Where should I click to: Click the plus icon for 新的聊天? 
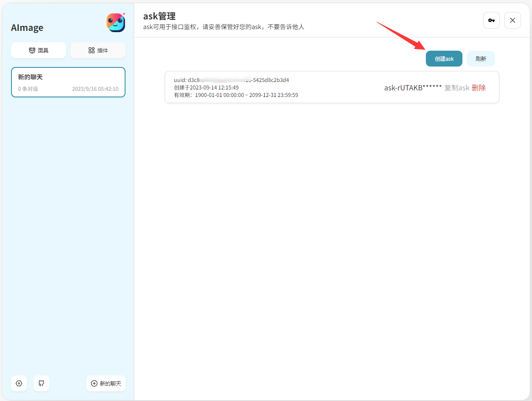(94, 383)
